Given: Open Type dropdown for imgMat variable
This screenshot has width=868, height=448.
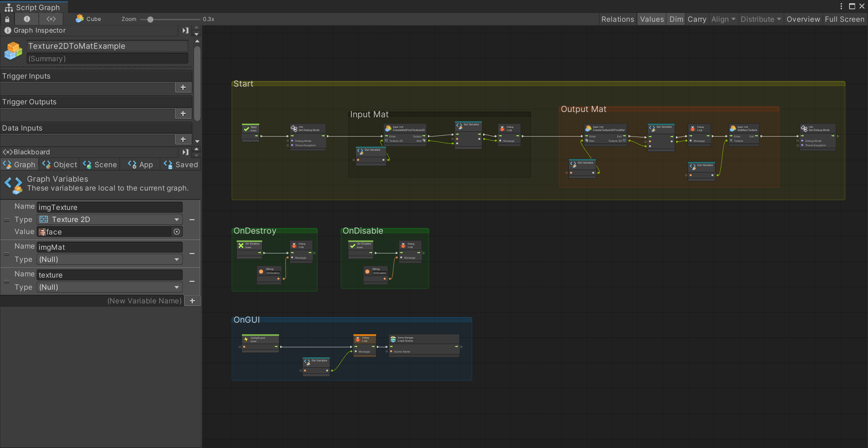Looking at the screenshot, I should [x=110, y=259].
